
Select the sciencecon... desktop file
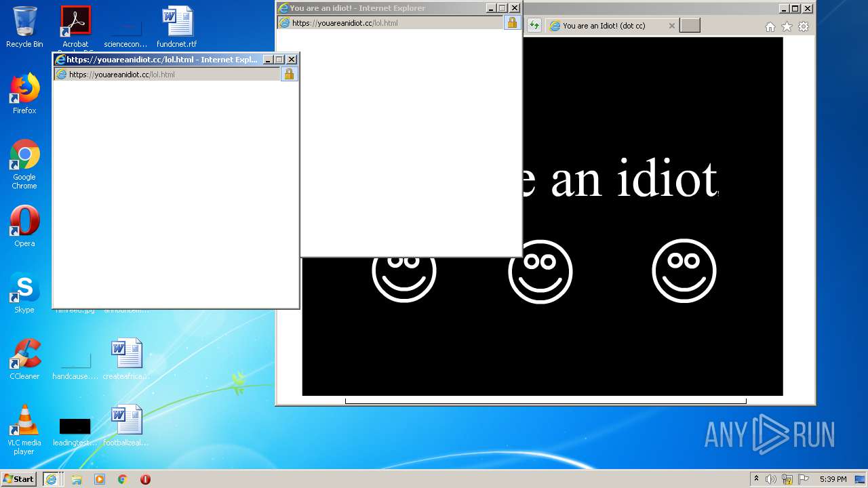pos(125,34)
